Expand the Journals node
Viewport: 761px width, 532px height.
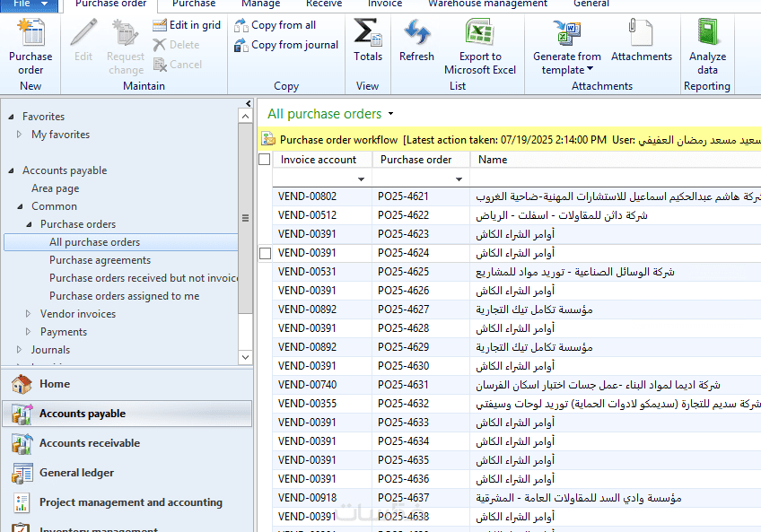(20, 350)
